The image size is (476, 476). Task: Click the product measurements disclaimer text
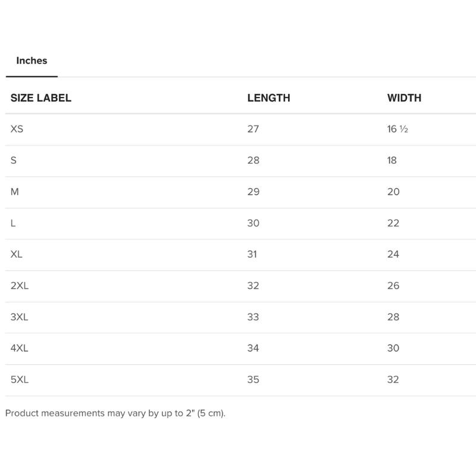pyautogui.click(x=115, y=413)
